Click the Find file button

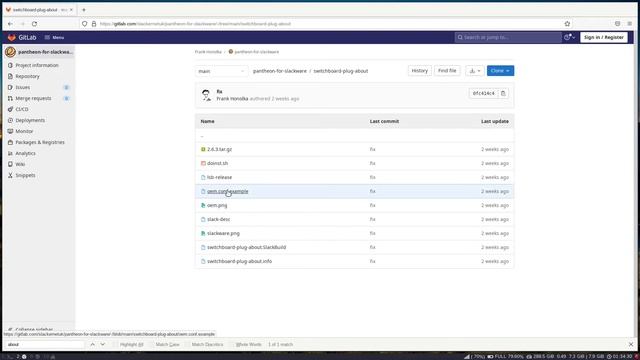447,71
